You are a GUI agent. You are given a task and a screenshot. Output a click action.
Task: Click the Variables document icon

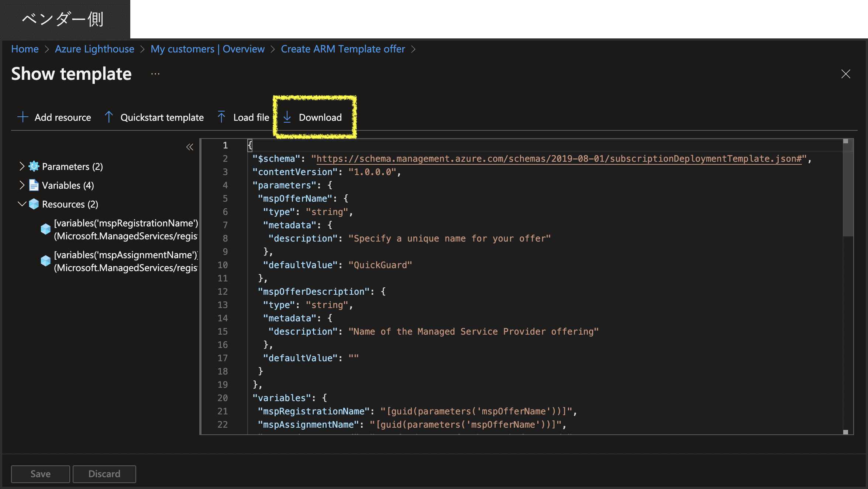pos(34,185)
